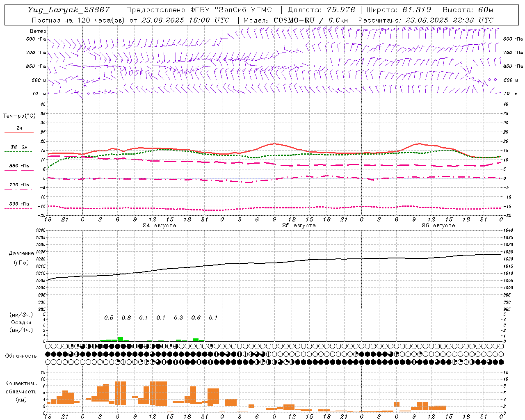Click the 'Конвективн.' convective cloud label
525x420 pixels.
(x=21, y=383)
